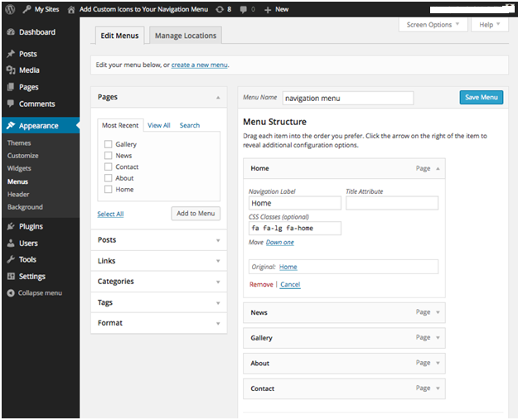Click the Collapse menu arrow icon
The image size is (518, 420).
[x=11, y=293]
